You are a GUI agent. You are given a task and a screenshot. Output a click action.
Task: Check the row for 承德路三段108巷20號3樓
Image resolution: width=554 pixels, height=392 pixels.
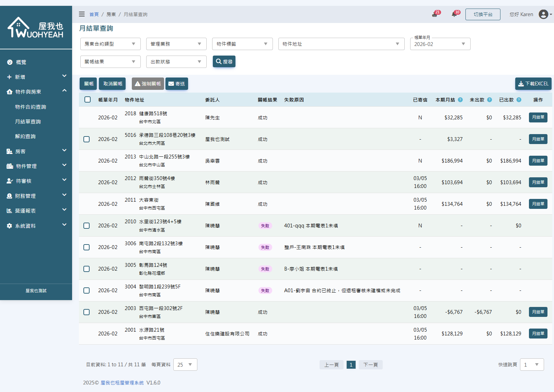point(86,139)
